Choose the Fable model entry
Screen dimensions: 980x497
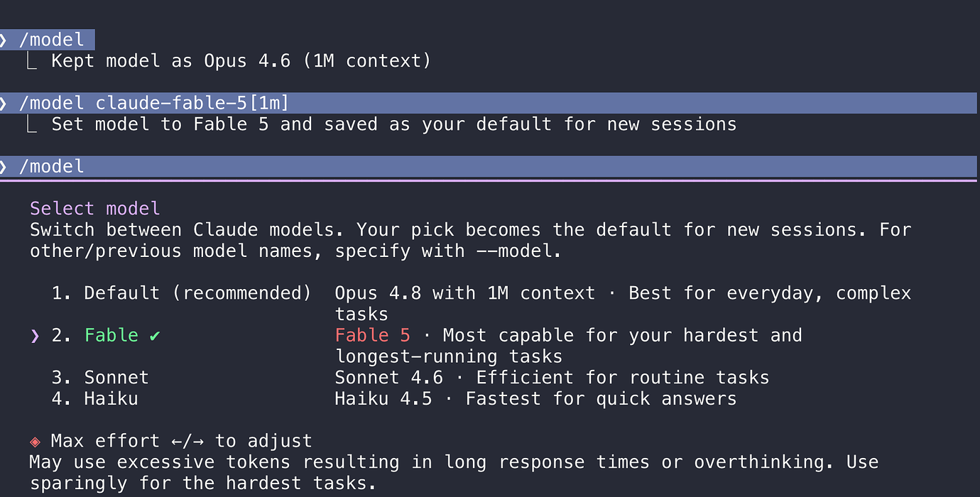(106, 336)
